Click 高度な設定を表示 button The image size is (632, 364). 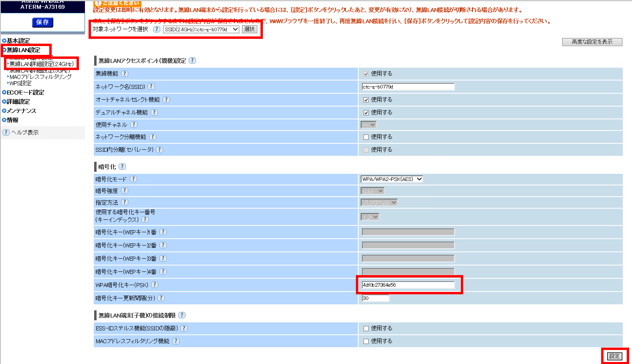tap(592, 42)
